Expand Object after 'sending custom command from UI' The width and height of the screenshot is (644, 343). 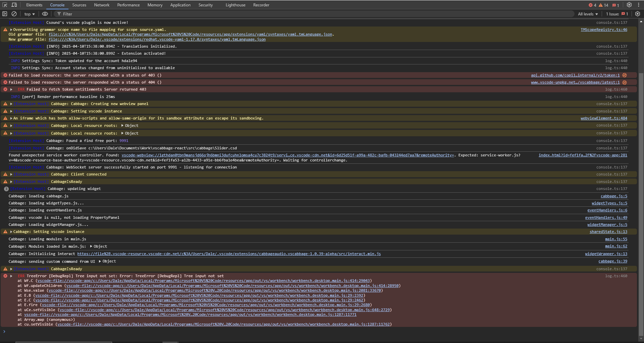100,261
